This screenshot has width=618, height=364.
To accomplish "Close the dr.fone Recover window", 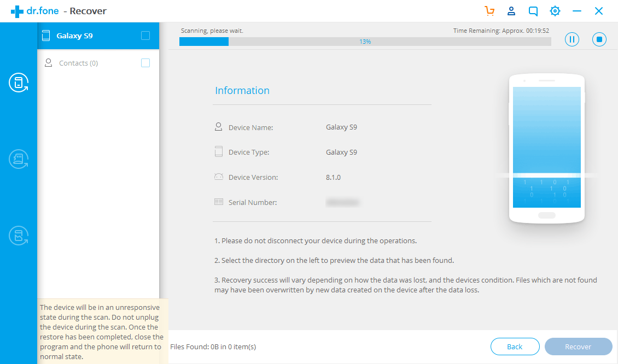I will [599, 11].
